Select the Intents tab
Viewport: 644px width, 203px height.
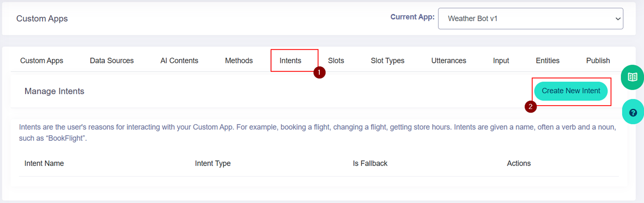[290, 61]
